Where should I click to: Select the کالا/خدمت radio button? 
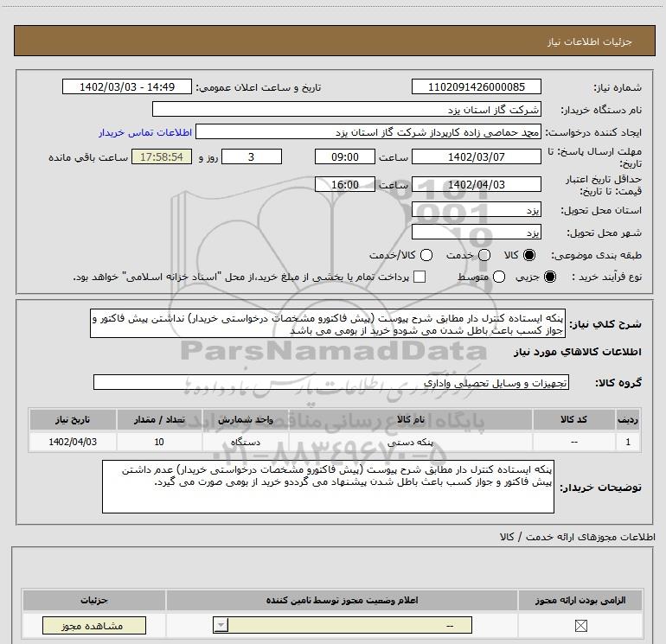point(426,255)
